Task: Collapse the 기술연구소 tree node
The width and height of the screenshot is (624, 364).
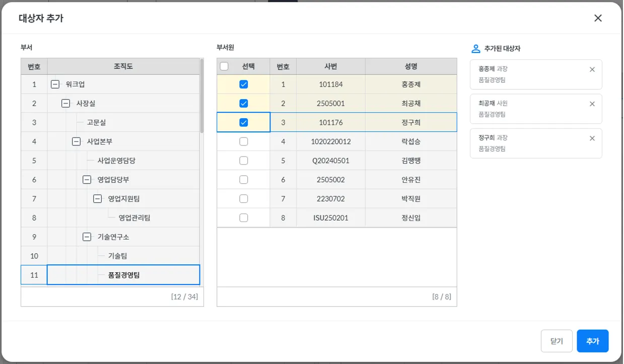Action: pos(87,237)
